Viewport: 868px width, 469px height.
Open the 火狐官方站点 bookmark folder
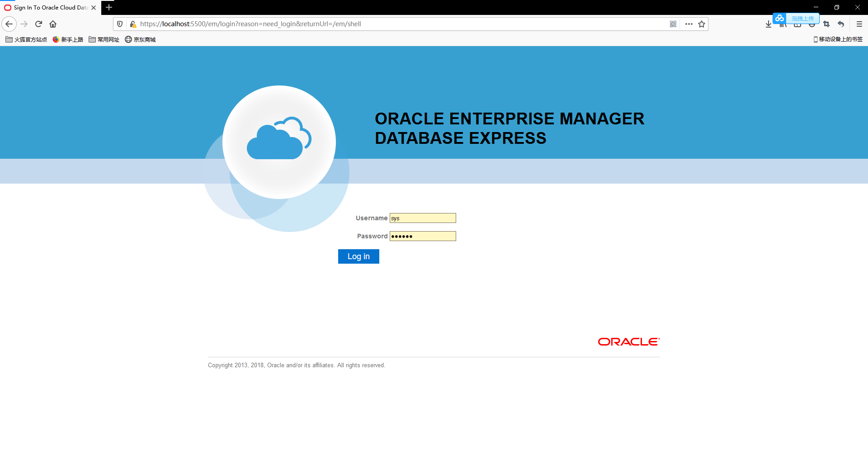[26, 39]
